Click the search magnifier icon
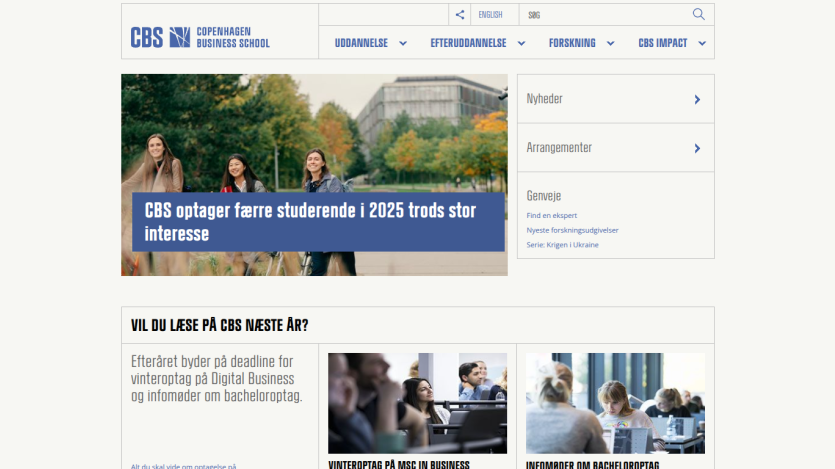The image size is (835, 469). [699, 14]
